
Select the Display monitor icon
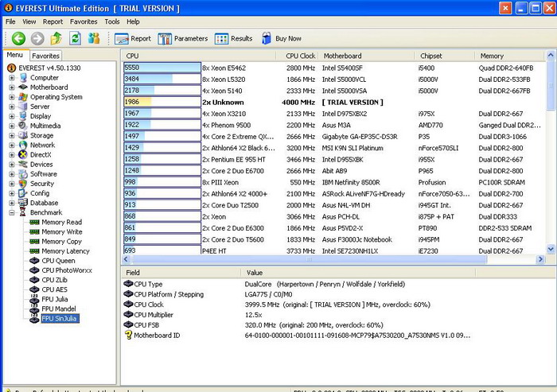click(x=23, y=116)
